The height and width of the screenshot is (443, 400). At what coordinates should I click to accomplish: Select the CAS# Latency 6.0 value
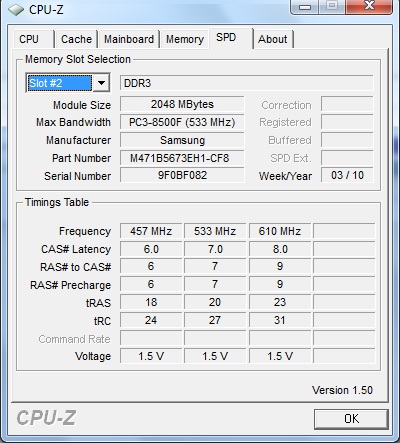(x=151, y=249)
